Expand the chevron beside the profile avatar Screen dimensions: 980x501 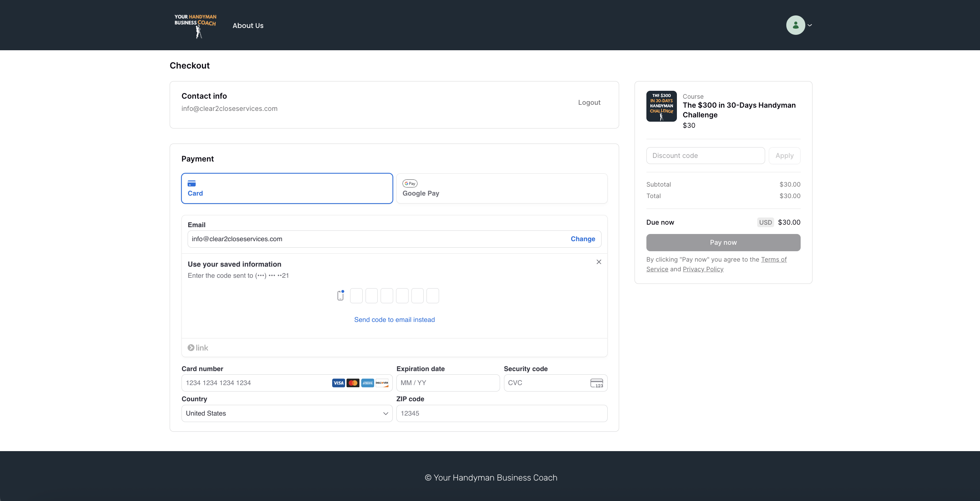[x=810, y=25]
